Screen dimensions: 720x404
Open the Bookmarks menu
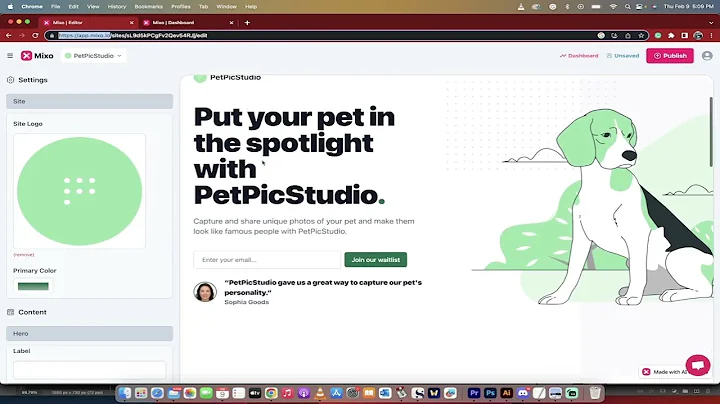tap(149, 7)
